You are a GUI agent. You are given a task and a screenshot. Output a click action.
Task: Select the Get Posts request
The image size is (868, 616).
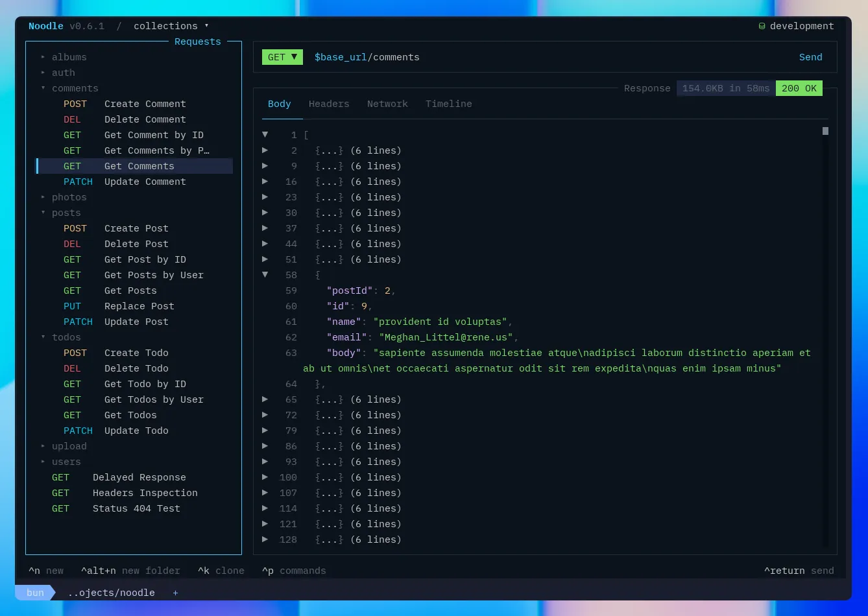point(134,290)
